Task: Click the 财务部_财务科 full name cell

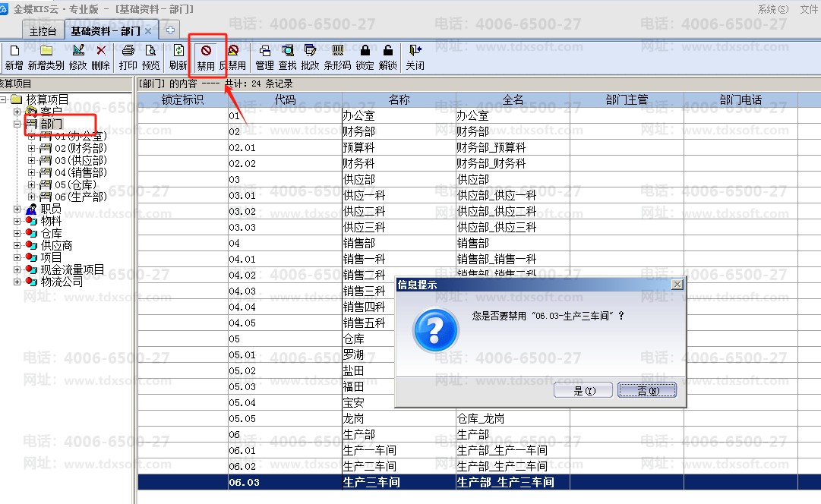Action: pyautogui.click(x=513, y=163)
